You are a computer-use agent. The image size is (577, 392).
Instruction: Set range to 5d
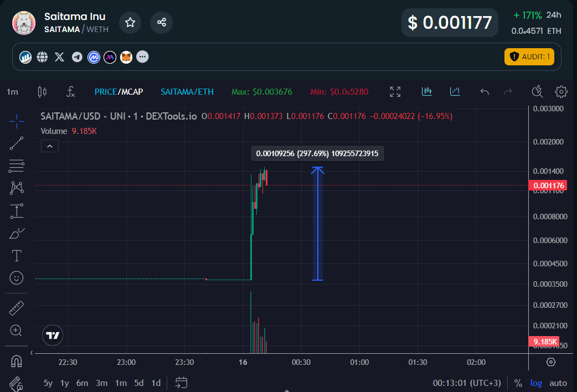[139, 383]
